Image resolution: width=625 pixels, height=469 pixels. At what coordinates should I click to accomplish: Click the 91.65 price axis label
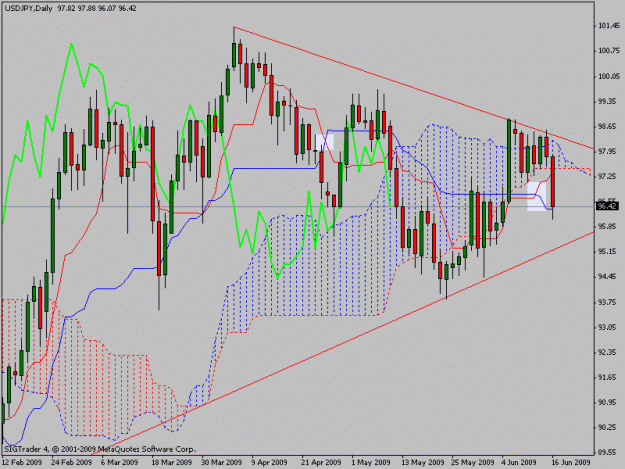609,377
